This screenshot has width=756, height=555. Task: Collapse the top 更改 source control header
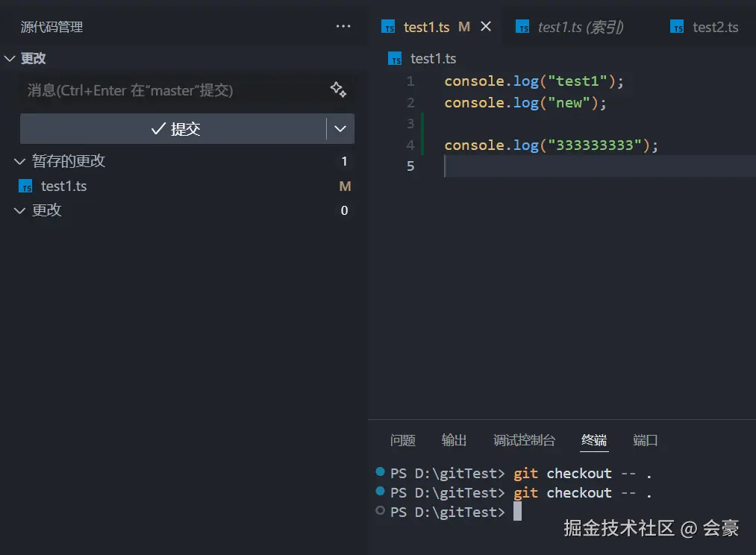pyautogui.click(x=10, y=58)
